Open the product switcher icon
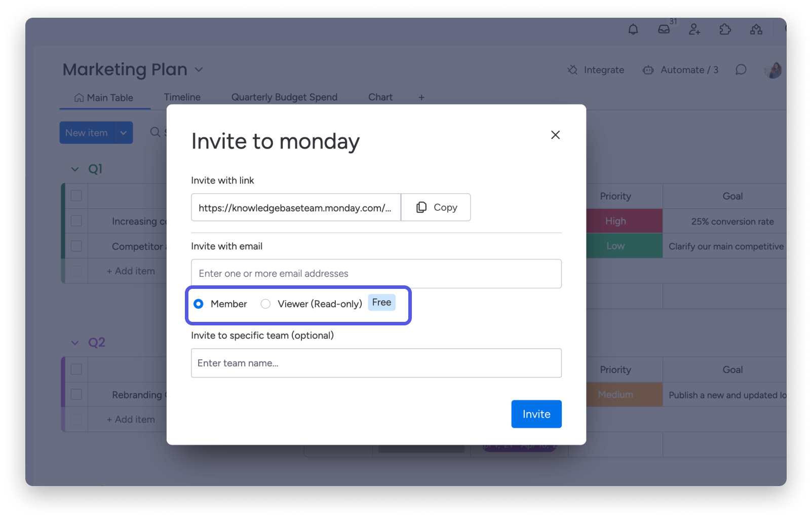812x519 pixels. click(x=756, y=29)
